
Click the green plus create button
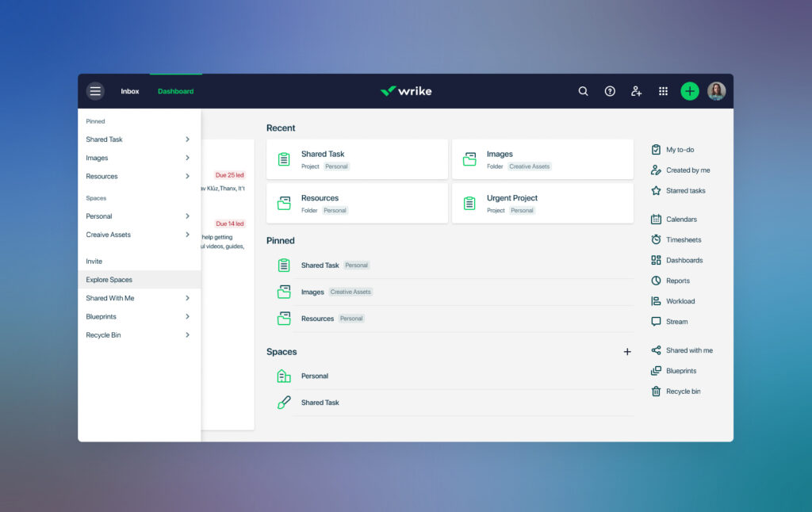pyautogui.click(x=690, y=91)
